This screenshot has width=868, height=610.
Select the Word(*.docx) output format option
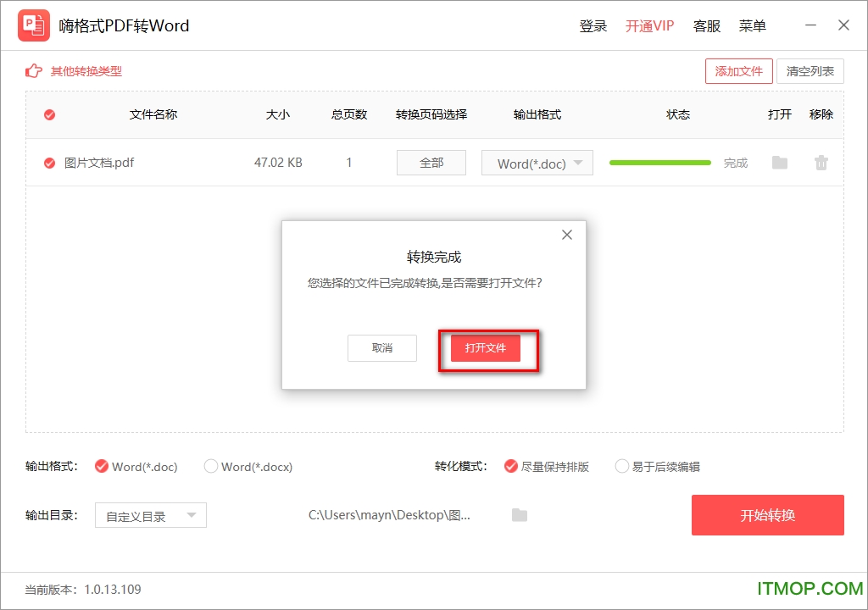(210, 466)
